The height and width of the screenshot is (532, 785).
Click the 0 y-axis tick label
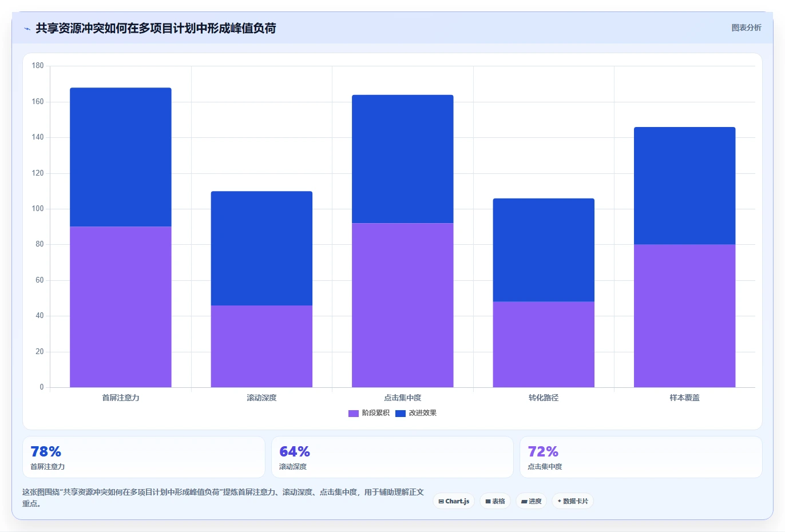click(42, 387)
